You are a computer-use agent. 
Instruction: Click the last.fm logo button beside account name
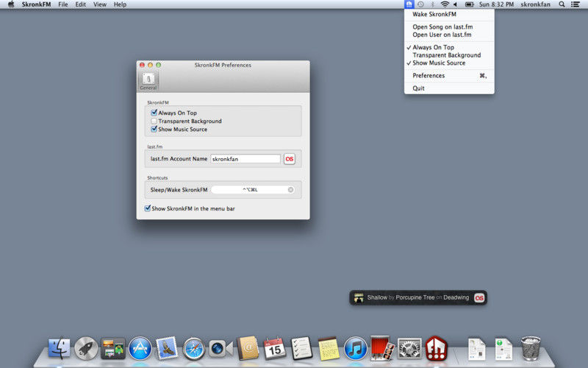pyautogui.click(x=289, y=159)
